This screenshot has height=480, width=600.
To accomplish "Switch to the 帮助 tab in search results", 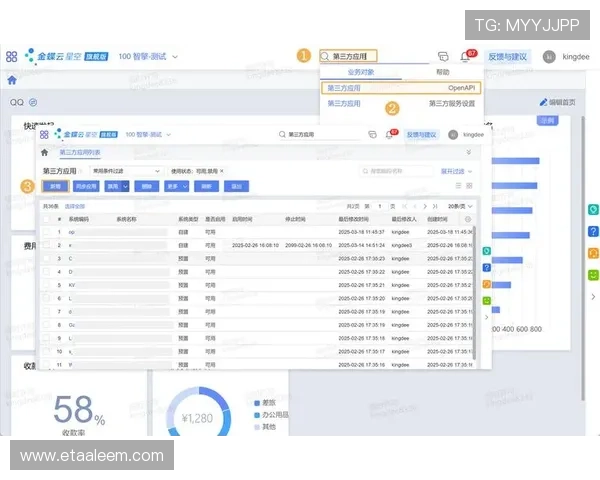I will coord(443,72).
